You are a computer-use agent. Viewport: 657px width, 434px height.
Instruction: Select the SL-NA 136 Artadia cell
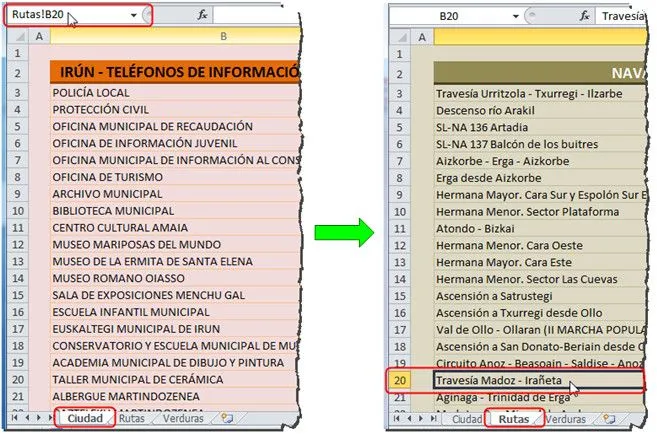tap(540, 127)
